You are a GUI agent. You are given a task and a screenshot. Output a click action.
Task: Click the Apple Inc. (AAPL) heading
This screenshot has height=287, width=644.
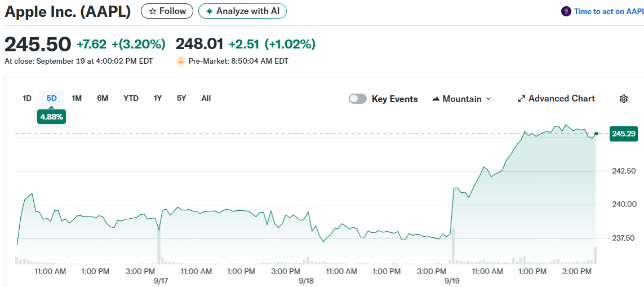click(x=68, y=11)
